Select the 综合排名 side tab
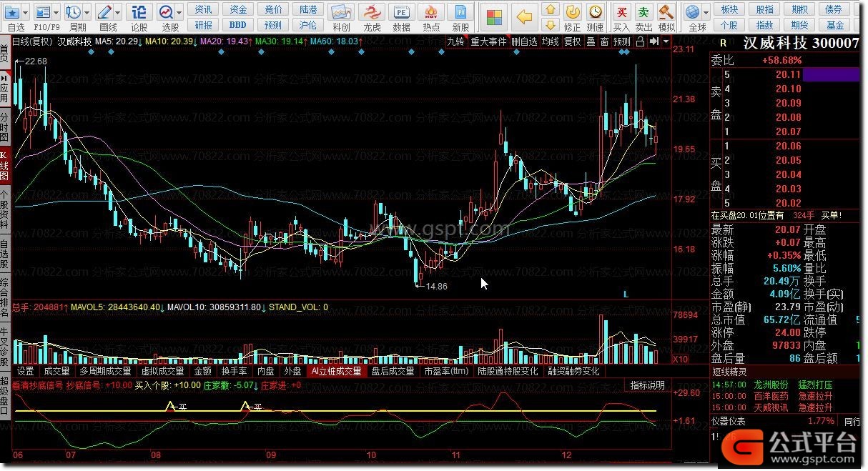 pyautogui.click(x=4, y=296)
